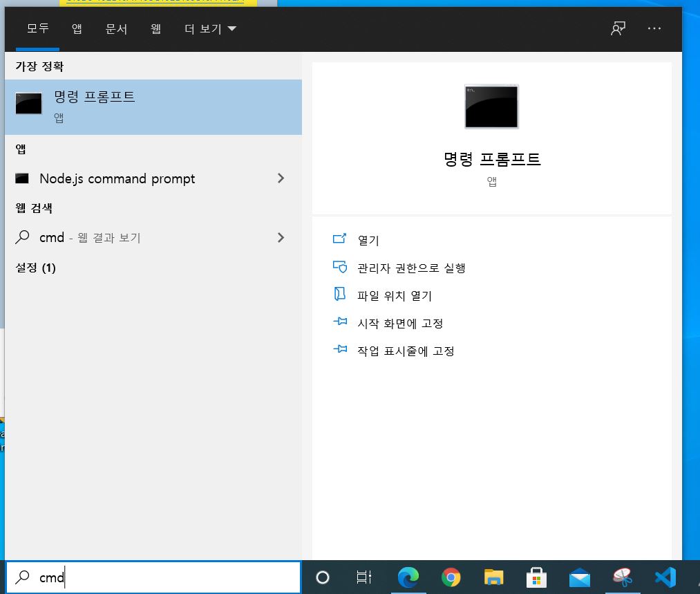Expand the cmd web search chevron

coord(281,238)
